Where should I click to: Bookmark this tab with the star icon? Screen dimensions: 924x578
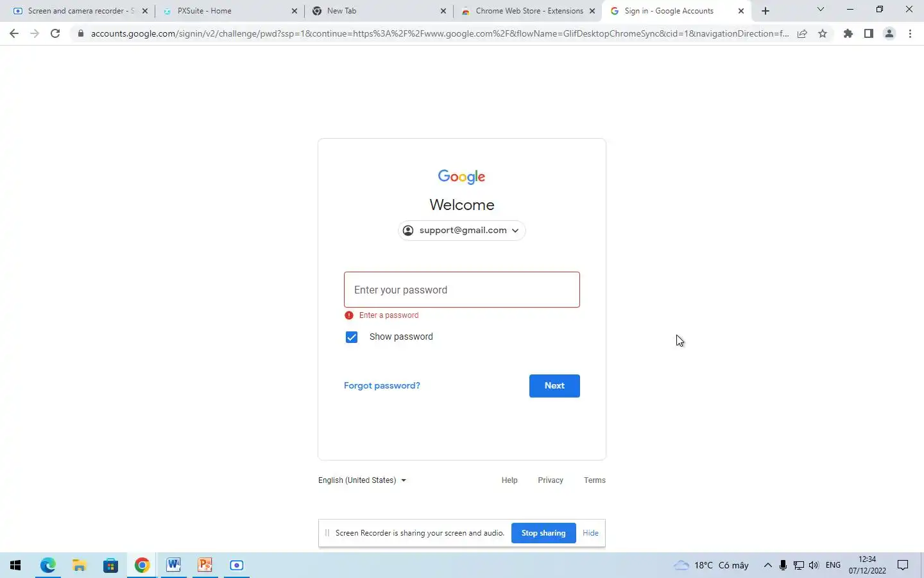coord(823,33)
